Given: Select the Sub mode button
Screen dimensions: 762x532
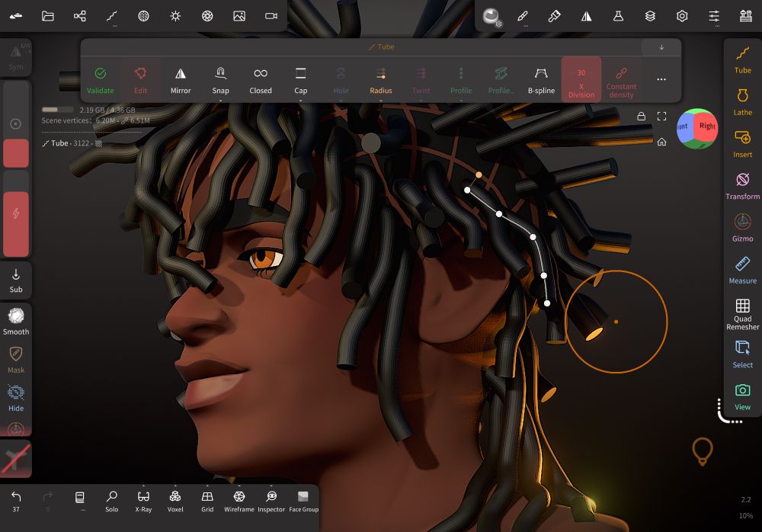Looking at the screenshot, I should 16,280.
